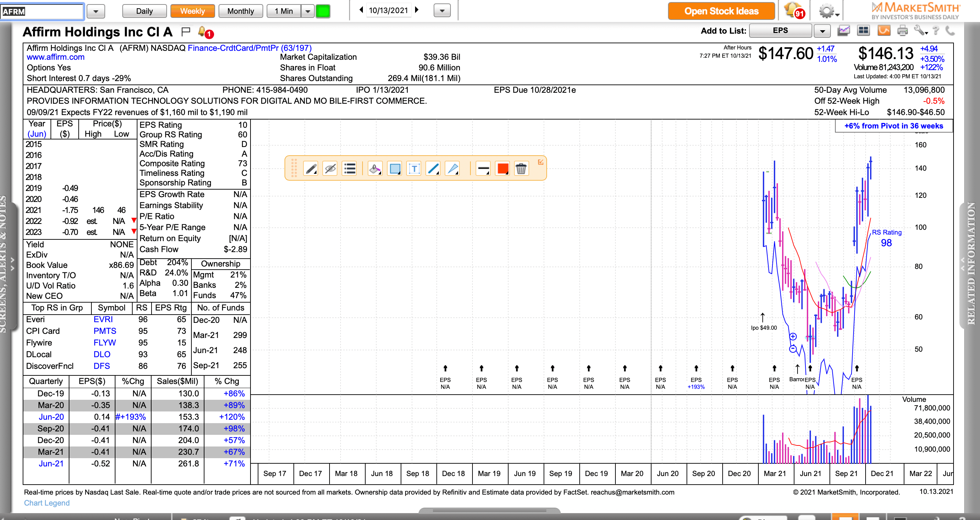The image size is (980, 520).
Task: Open the red color swatch picker
Action: click(x=503, y=169)
